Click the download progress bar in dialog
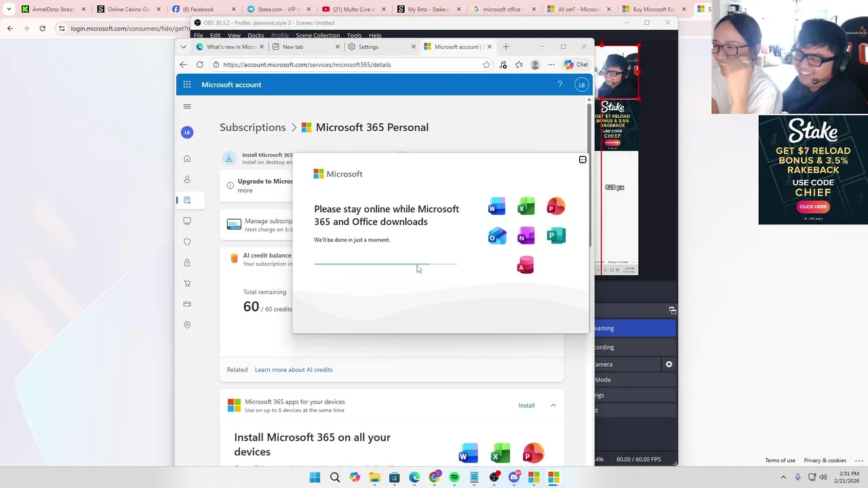868x488 pixels. pos(385,264)
